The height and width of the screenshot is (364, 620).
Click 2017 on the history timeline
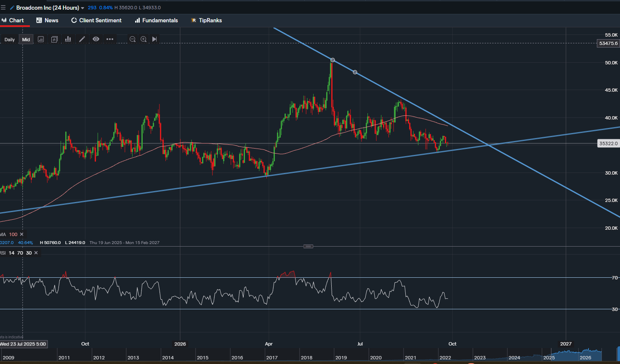(x=272, y=358)
